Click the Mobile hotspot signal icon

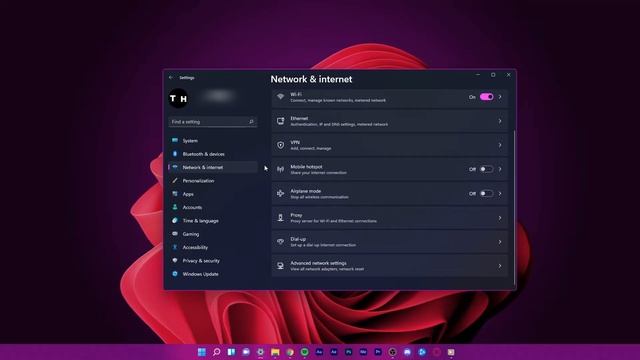280,169
